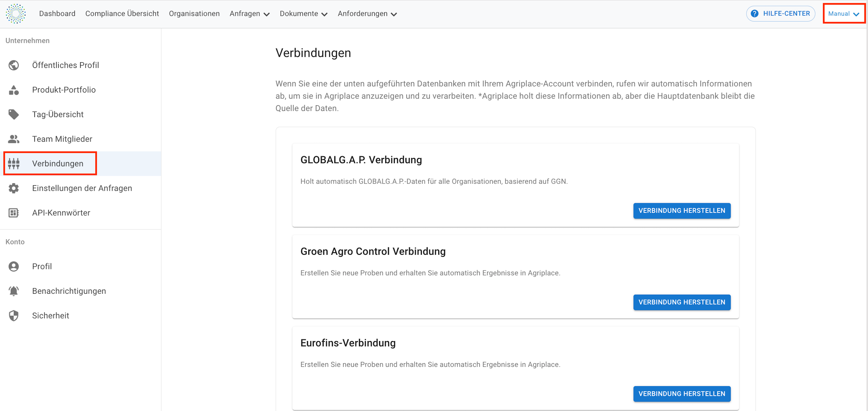This screenshot has height=411, width=868.
Task: Open Sicherheit under Konto
Action: click(x=80, y=316)
